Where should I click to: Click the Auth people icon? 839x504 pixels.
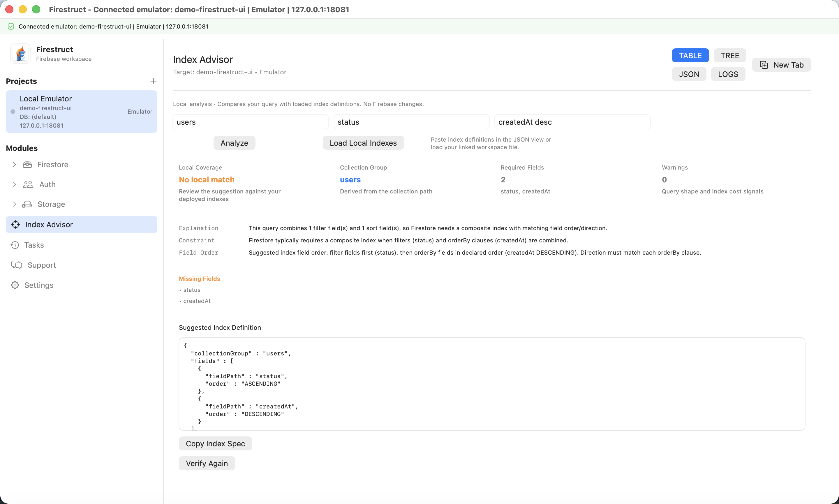[28, 184]
